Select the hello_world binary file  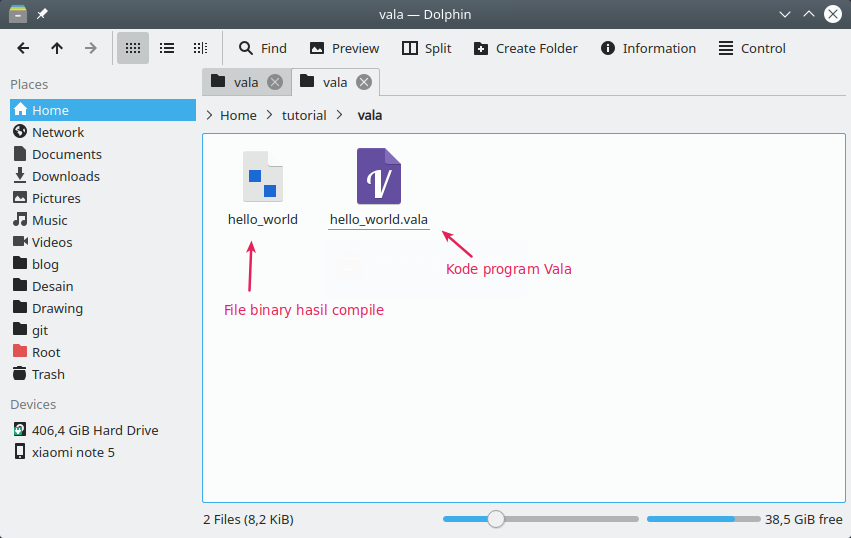[x=262, y=177]
